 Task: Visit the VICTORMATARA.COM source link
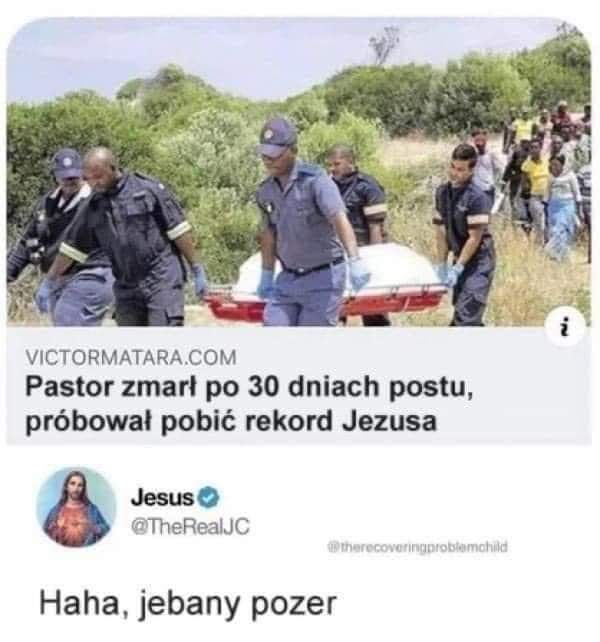(131, 357)
